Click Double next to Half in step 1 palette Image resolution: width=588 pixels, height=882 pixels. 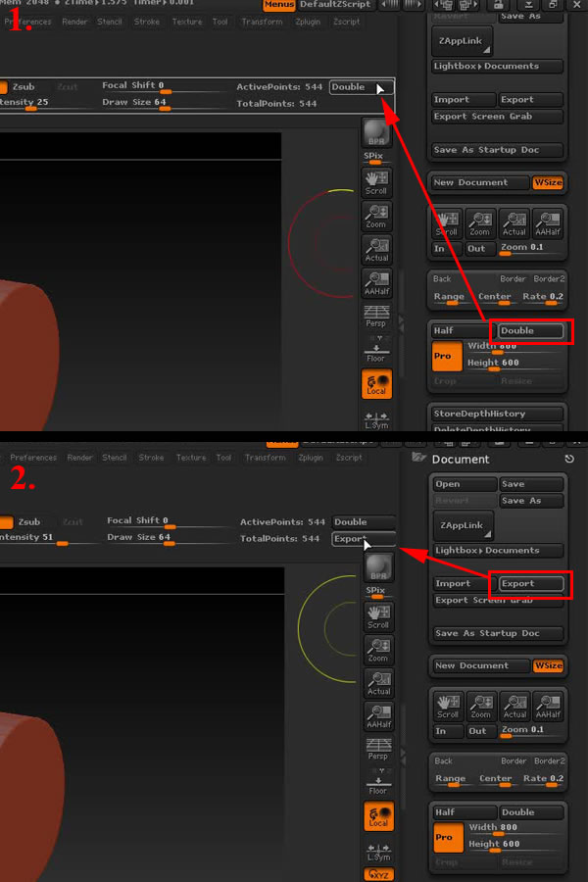coord(530,331)
